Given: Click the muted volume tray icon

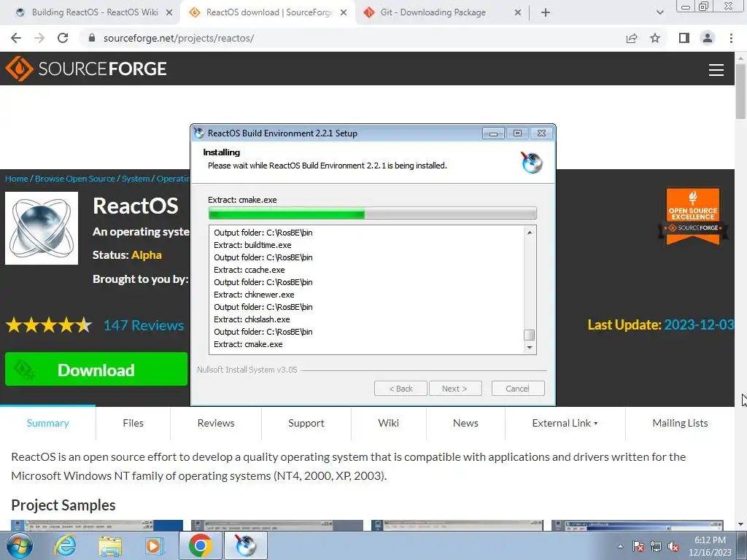Looking at the screenshot, I should pos(673,546).
